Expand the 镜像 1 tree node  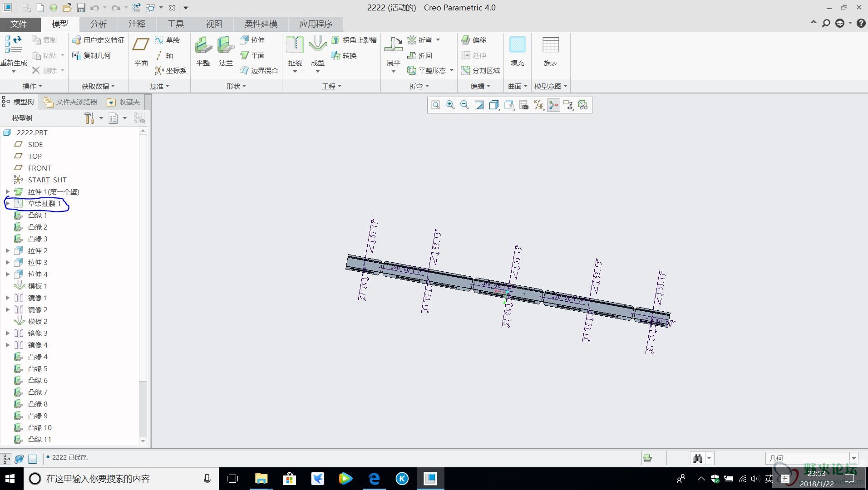[7, 298]
